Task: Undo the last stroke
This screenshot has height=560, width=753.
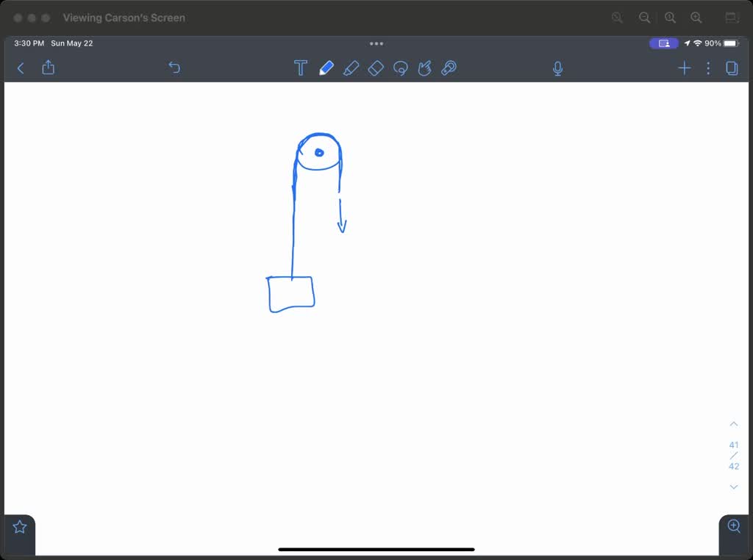Action: 174,68
